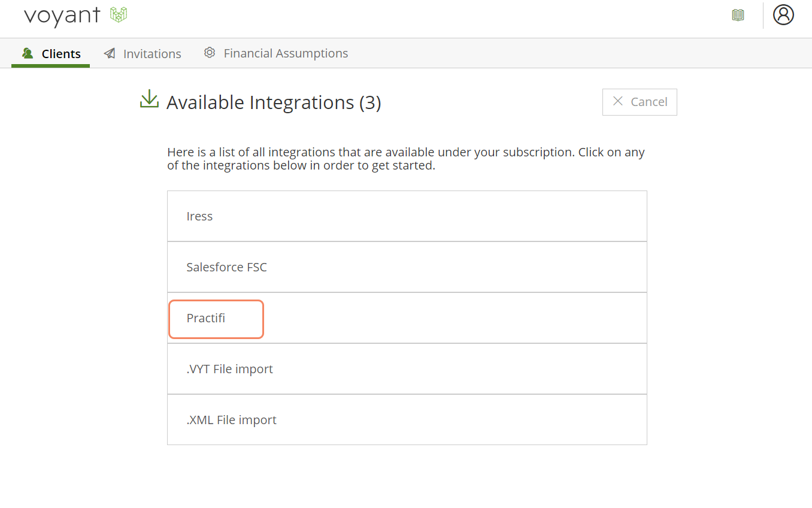Click the green download icon beside heading
This screenshot has width=812, height=508.
coord(149,99)
